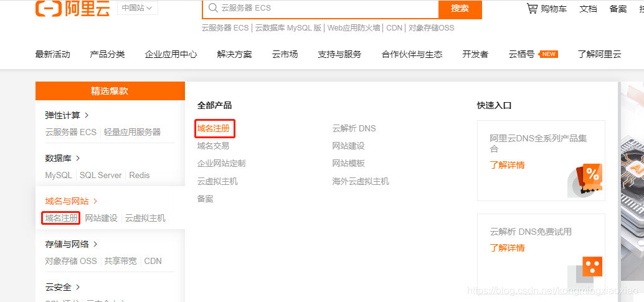
Task: Click 了解详情 under 阿里云DNS全系列产品集合
Action: 507,165
